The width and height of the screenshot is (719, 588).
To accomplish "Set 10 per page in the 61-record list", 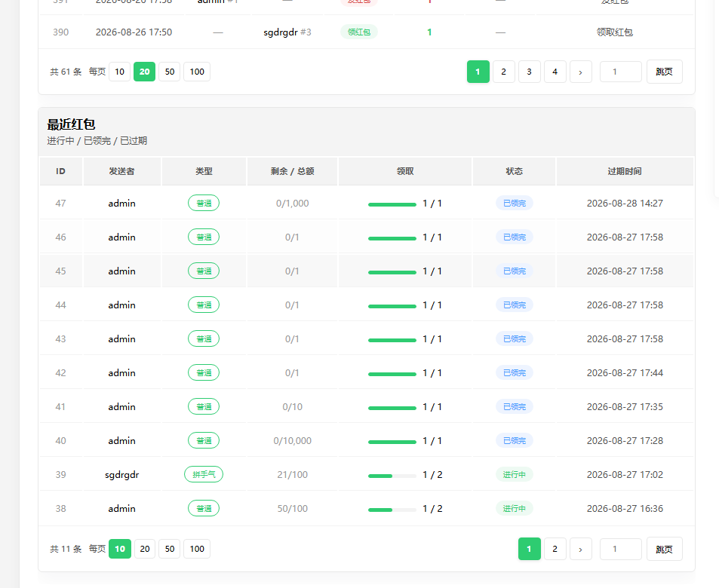I will (x=120, y=72).
